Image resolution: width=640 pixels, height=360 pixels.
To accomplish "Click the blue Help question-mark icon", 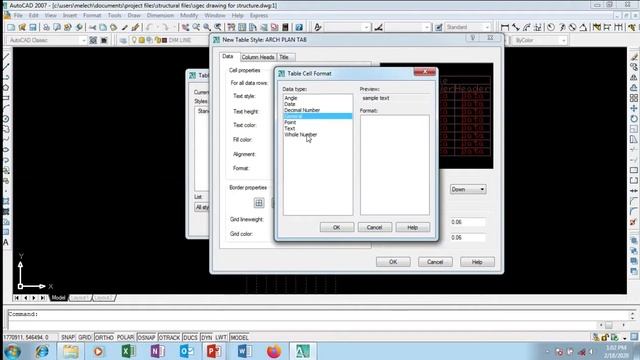I will (299, 27).
